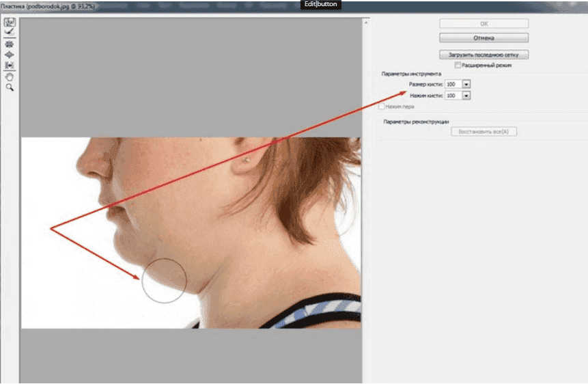Click into the Нажим кисти value field

452,96
